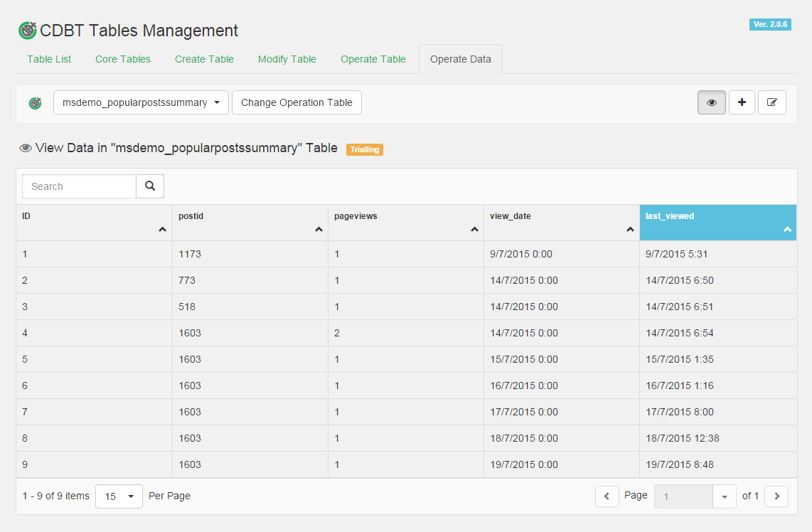Screen dimensions: 812x532
Task: Toggle sort on last_viewed column
Action: click(787, 229)
